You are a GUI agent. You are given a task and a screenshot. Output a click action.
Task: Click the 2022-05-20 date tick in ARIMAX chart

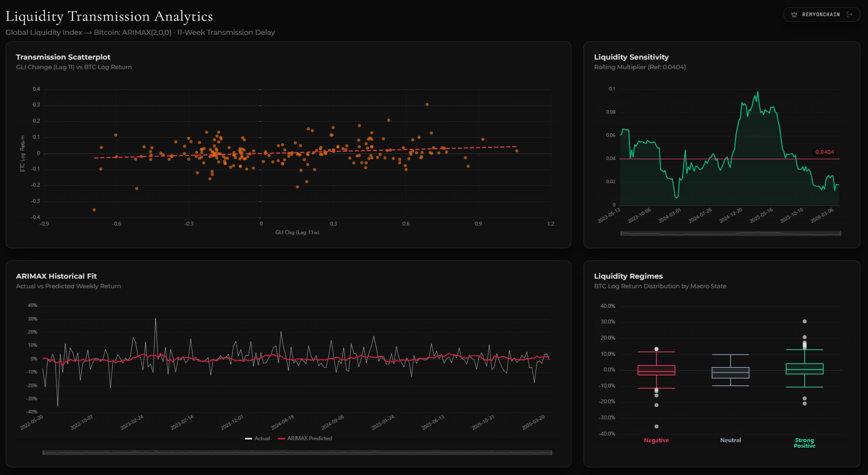coord(32,423)
